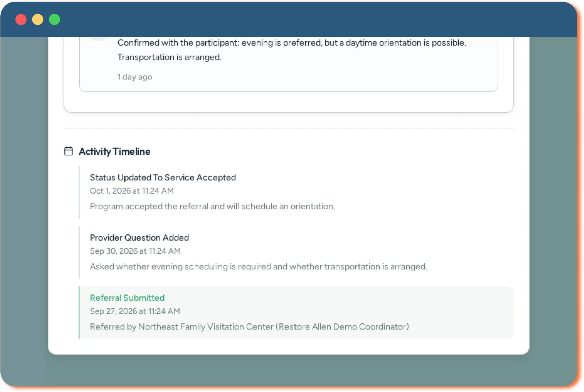
Task: Click the calendar icon beside Activity Timeline
Action: pyautogui.click(x=68, y=151)
